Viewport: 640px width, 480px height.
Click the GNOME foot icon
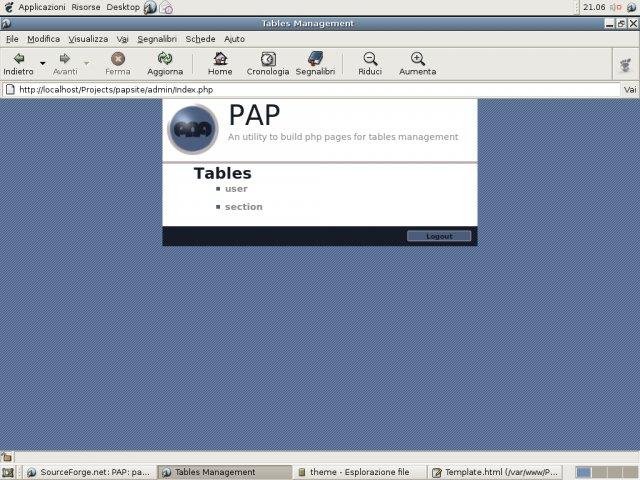(x=8, y=7)
